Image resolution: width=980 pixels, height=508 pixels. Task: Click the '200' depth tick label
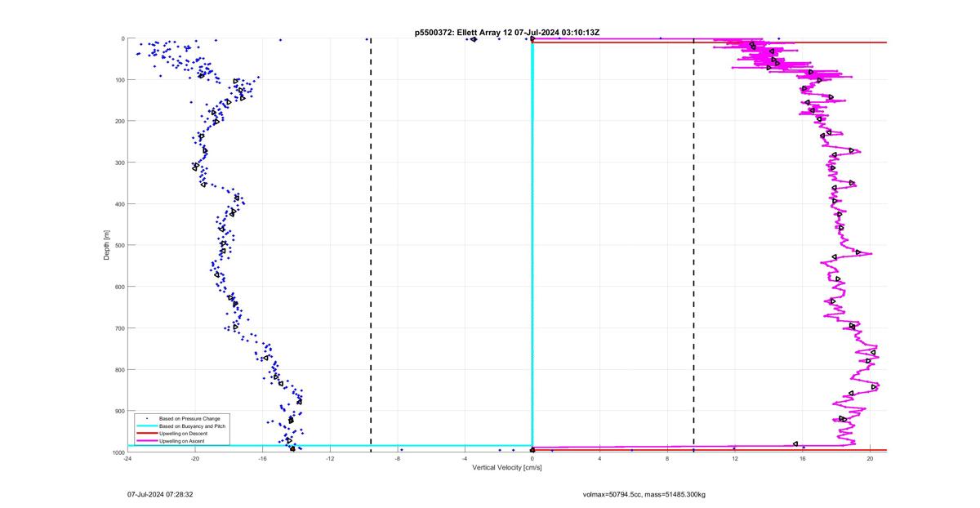(x=119, y=121)
